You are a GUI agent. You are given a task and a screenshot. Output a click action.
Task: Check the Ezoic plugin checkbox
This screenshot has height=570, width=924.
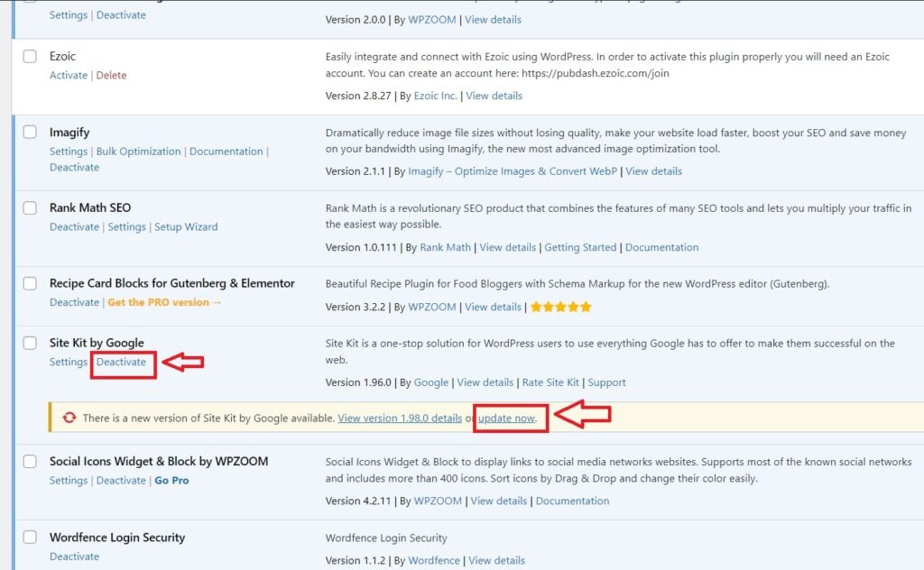click(30, 56)
